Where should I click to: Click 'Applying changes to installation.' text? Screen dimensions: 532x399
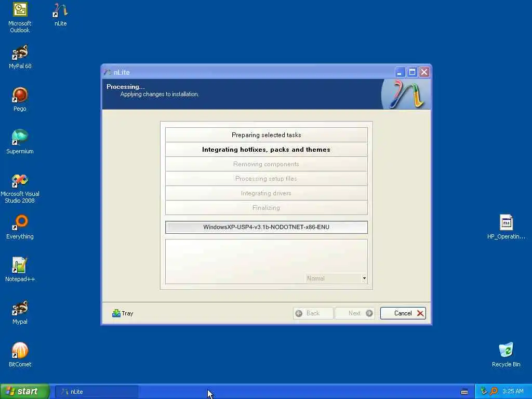tap(159, 94)
